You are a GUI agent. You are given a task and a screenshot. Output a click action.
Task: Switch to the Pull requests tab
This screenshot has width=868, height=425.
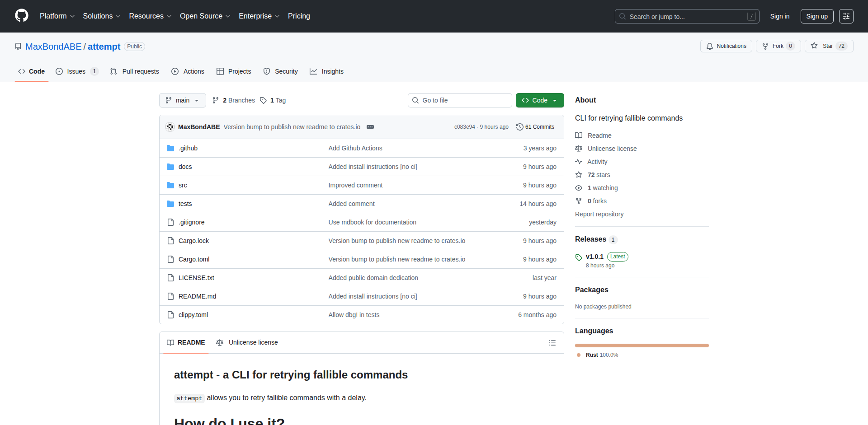pos(135,71)
